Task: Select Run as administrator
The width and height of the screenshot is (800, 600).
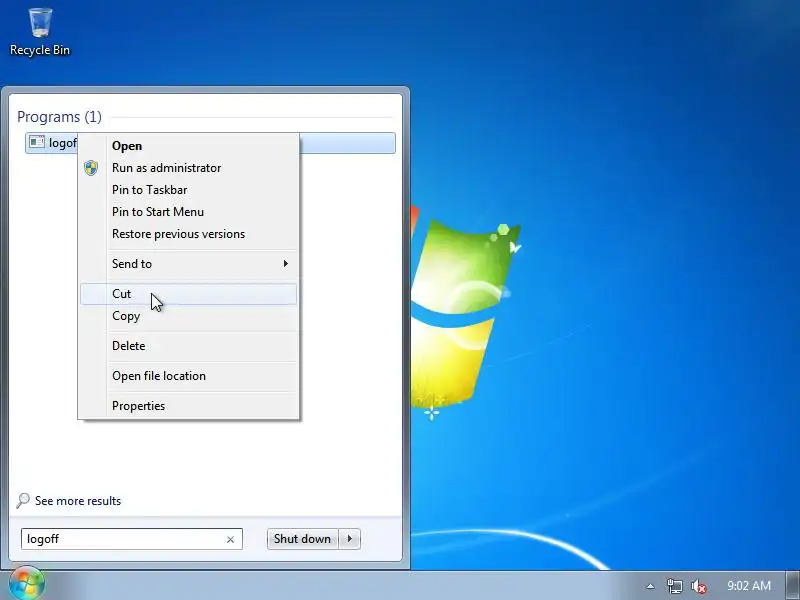Action: pyautogui.click(x=189, y=168)
